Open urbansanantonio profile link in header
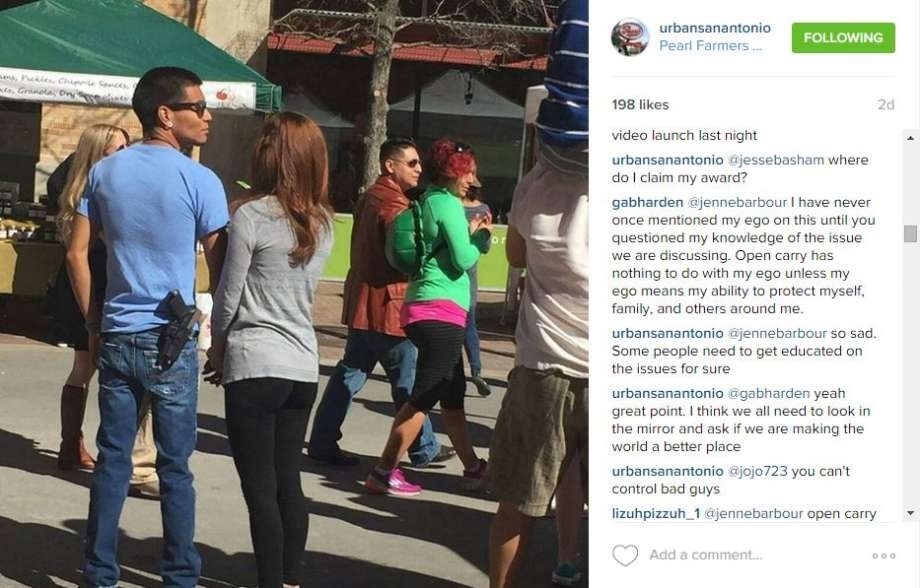Viewport: 920px width, 588px height. tap(715, 28)
